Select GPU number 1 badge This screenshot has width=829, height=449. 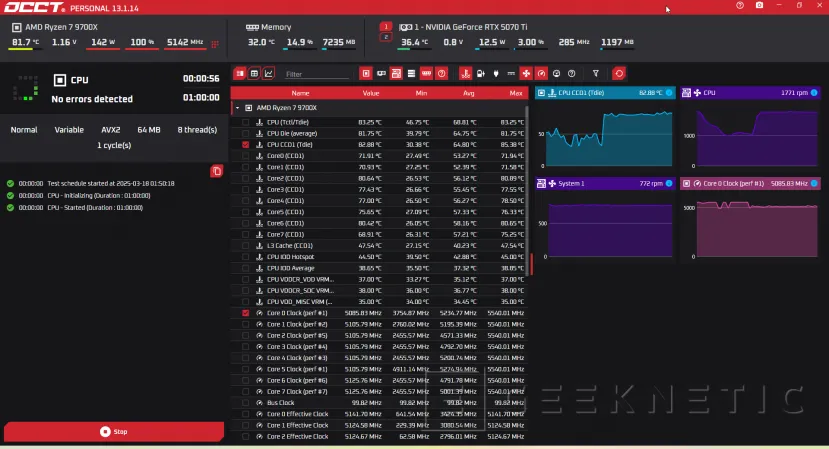(x=385, y=26)
